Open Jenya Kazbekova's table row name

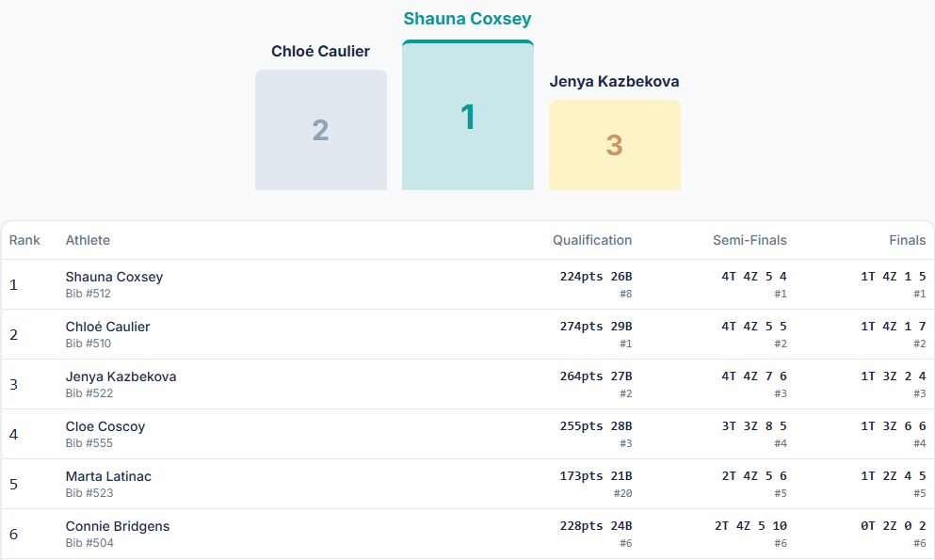tap(121, 376)
